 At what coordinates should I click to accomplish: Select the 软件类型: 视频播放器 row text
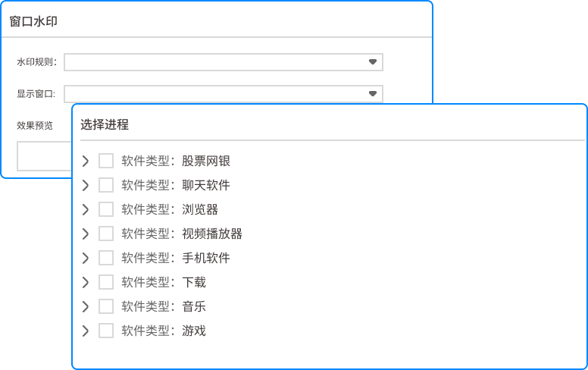click(182, 234)
